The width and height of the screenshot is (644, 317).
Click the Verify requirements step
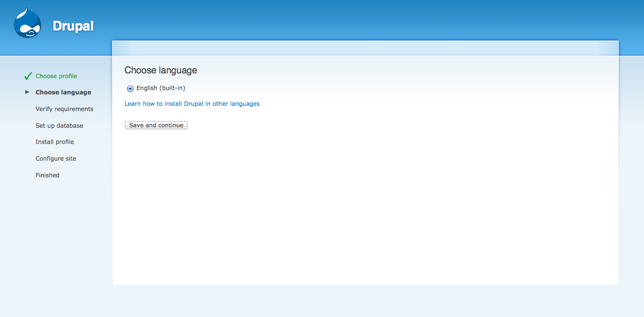tap(64, 109)
